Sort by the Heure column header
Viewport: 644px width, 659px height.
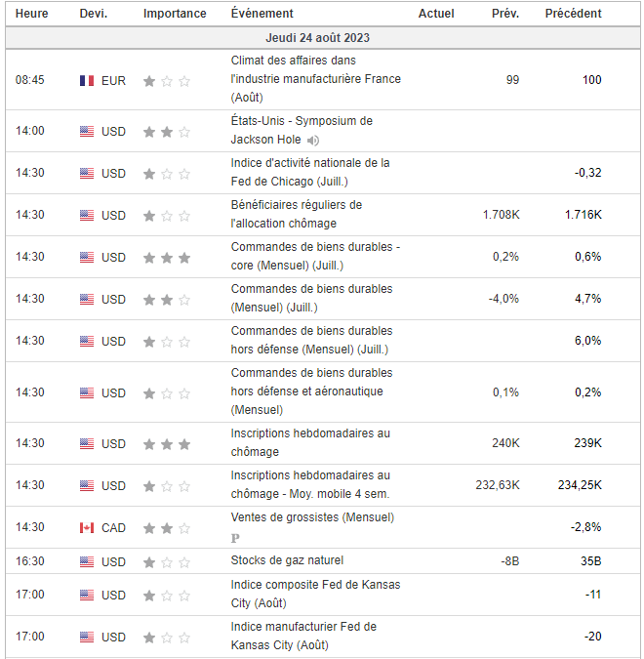click(32, 14)
